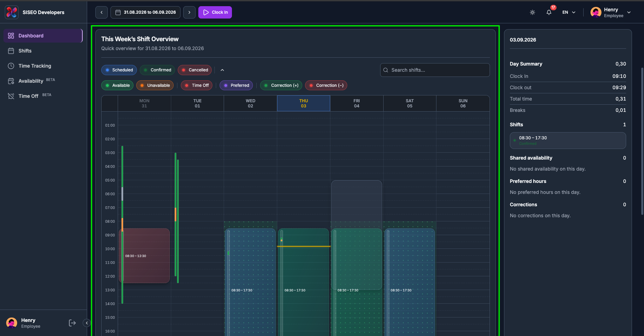Toggle the Cancelled filter chip

click(195, 70)
